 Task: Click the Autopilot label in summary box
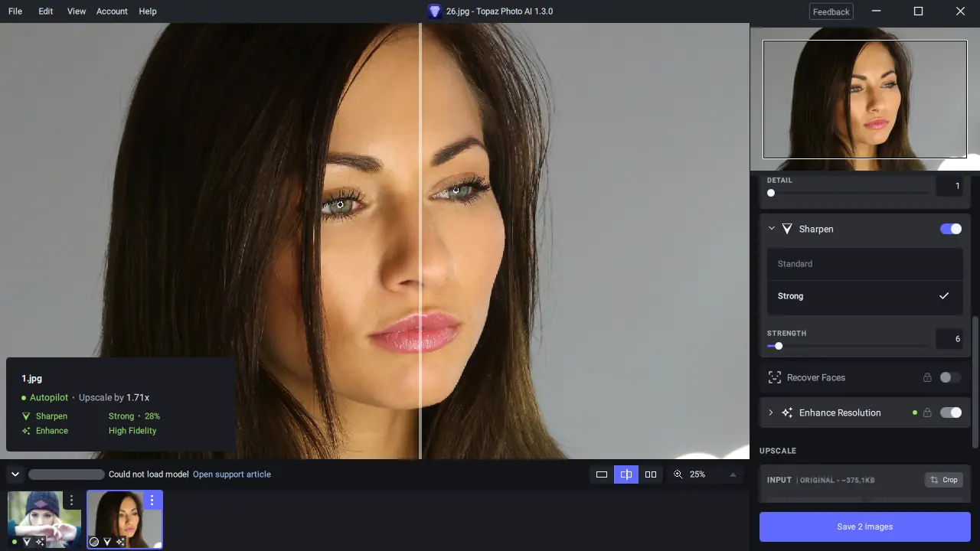tap(49, 398)
